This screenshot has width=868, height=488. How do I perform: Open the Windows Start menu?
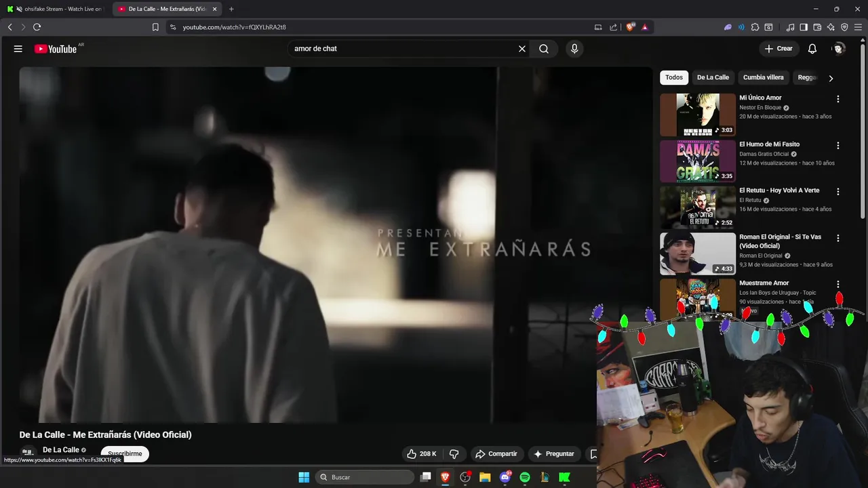click(x=304, y=477)
